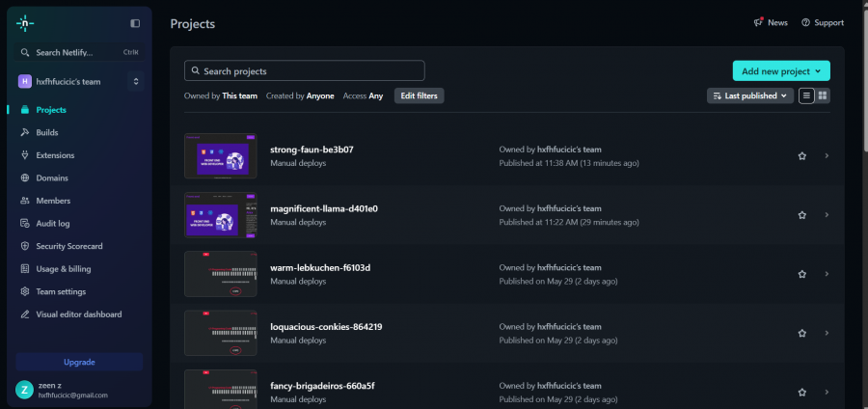
Task: Open the magnificent-llama-d401e0 project name
Action: pyautogui.click(x=324, y=208)
